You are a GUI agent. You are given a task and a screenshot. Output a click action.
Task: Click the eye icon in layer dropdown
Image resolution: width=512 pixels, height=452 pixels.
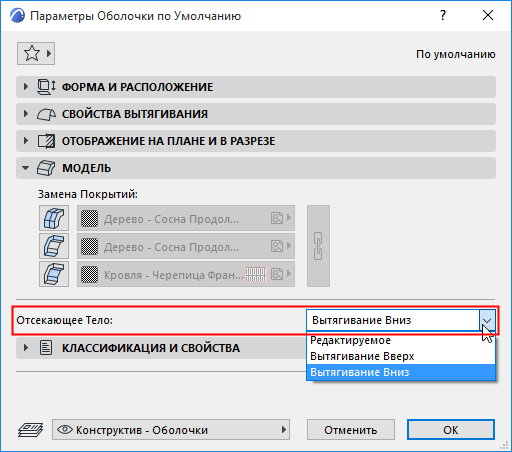[x=65, y=429]
